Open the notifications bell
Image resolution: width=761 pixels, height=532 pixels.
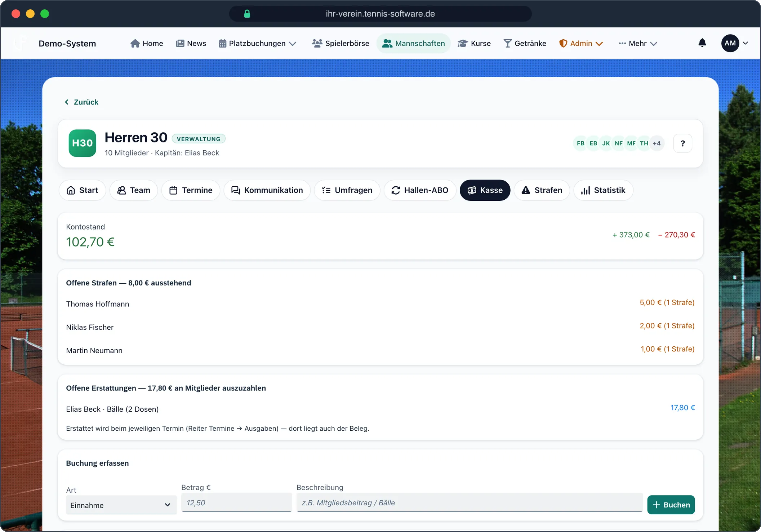tap(702, 43)
